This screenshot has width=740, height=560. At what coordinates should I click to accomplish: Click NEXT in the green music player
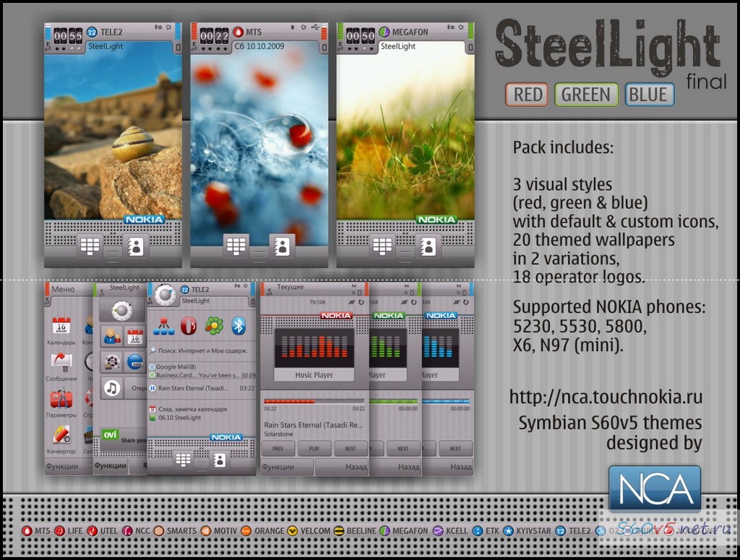(403, 448)
